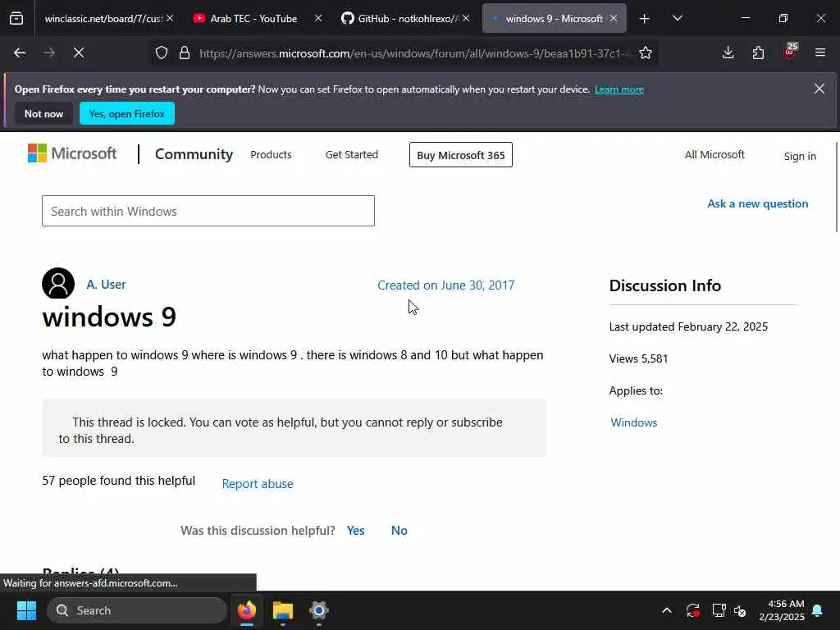Vote No for discussion helpful
Screen dimensions: 840x630
399,531
